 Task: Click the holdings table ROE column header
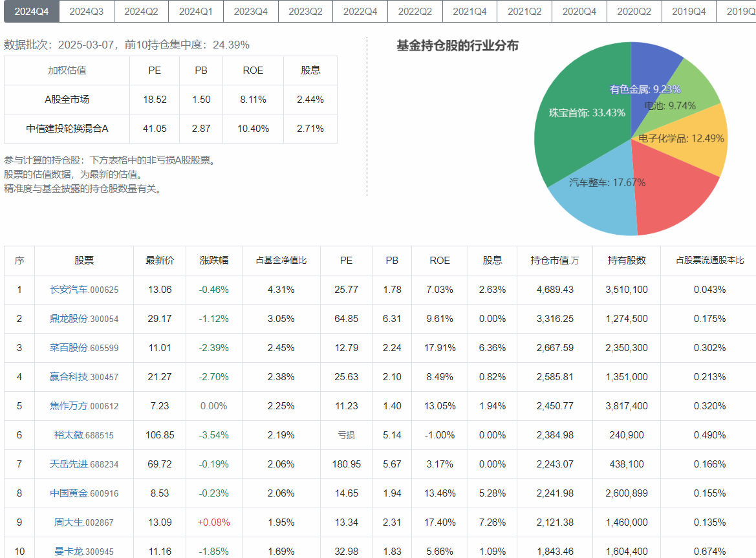440,260
